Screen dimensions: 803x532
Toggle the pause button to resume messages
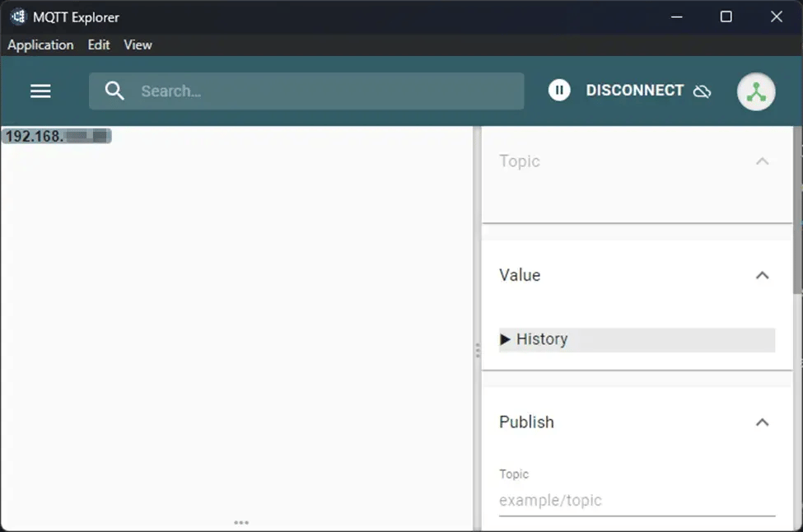click(559, 90)
